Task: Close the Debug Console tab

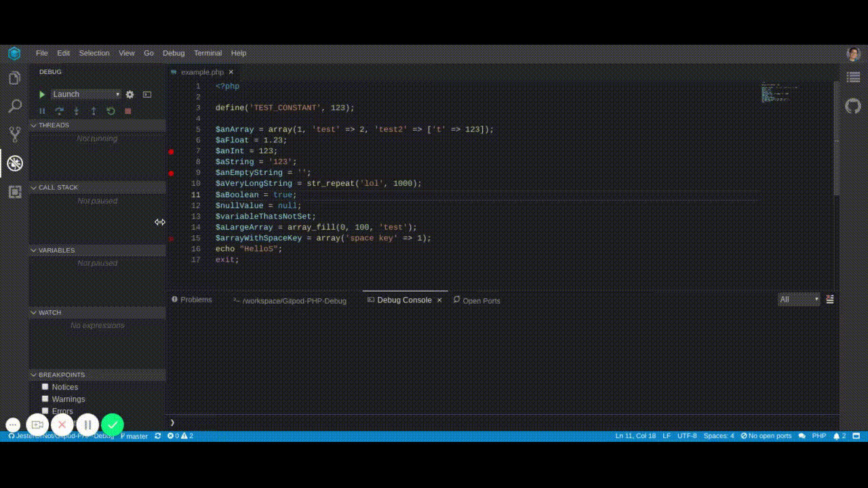Action: click(x=439, y=300)
